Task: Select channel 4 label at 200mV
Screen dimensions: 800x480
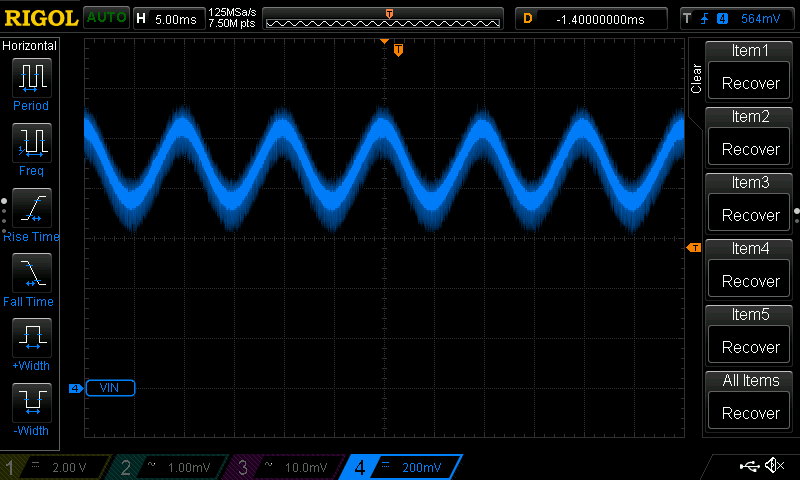Action: pyautogui.click(x=402, y=467)
